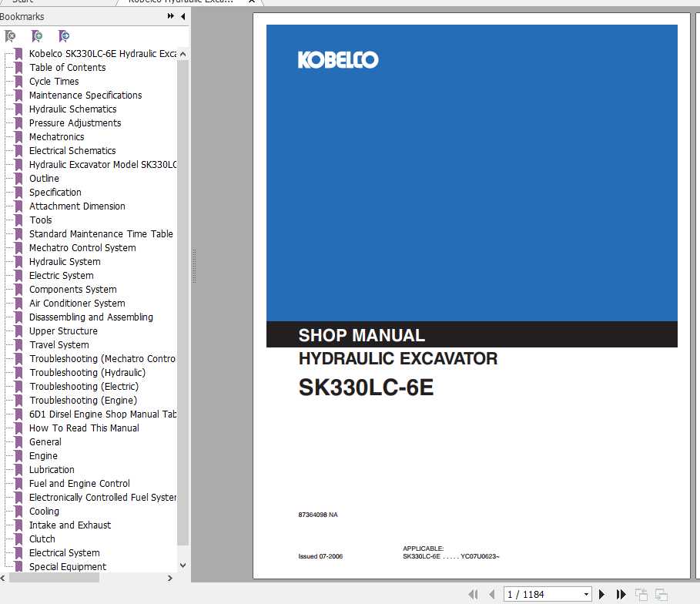700x604 pixels.
Task: Click the Bookmarks panel title
Action: pos(22,16)
